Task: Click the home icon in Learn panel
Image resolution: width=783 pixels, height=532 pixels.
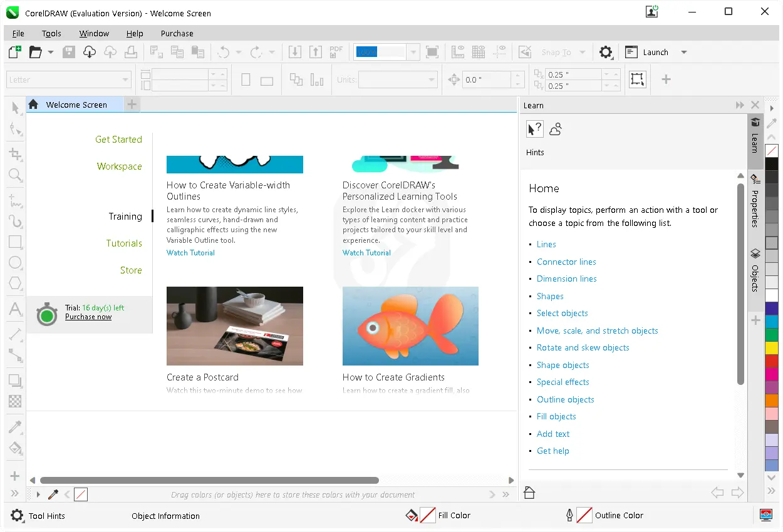Action: [x=529, y=493]
